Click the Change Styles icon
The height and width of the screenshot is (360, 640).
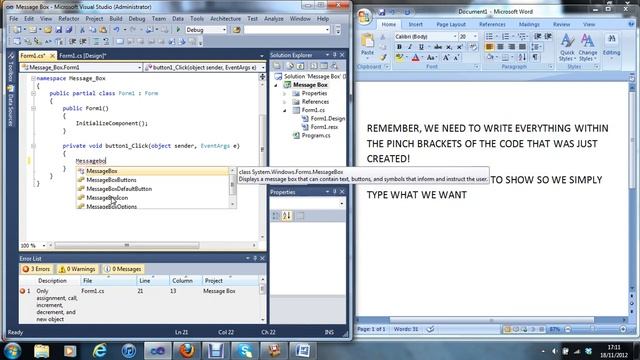[x=588, y=47]
